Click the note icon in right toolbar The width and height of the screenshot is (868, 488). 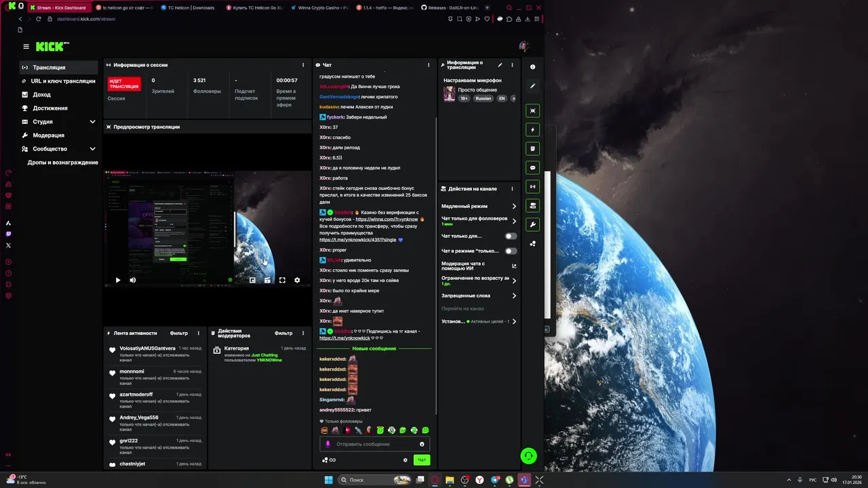[532, 148]
